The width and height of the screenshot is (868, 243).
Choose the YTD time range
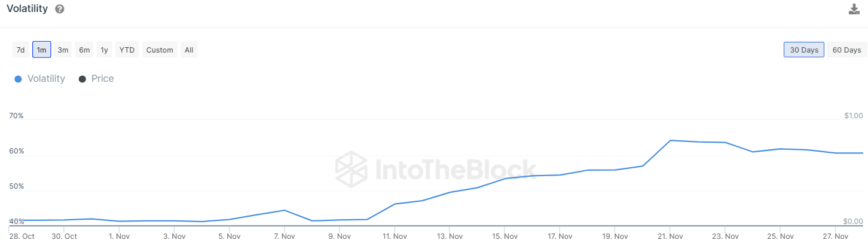pyautogui.click(x=127, y=50)
